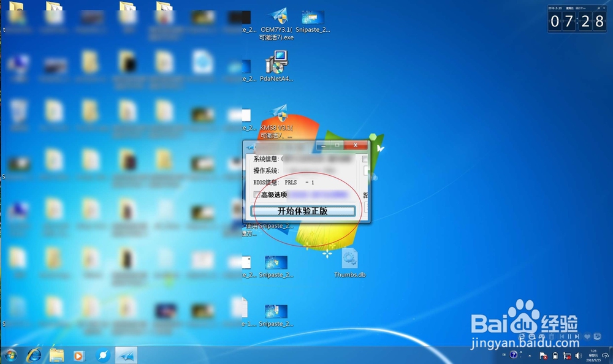This screenshot has height=364, width=613.
Task: Click the panel layout widget icon
Action: [597, 336]
